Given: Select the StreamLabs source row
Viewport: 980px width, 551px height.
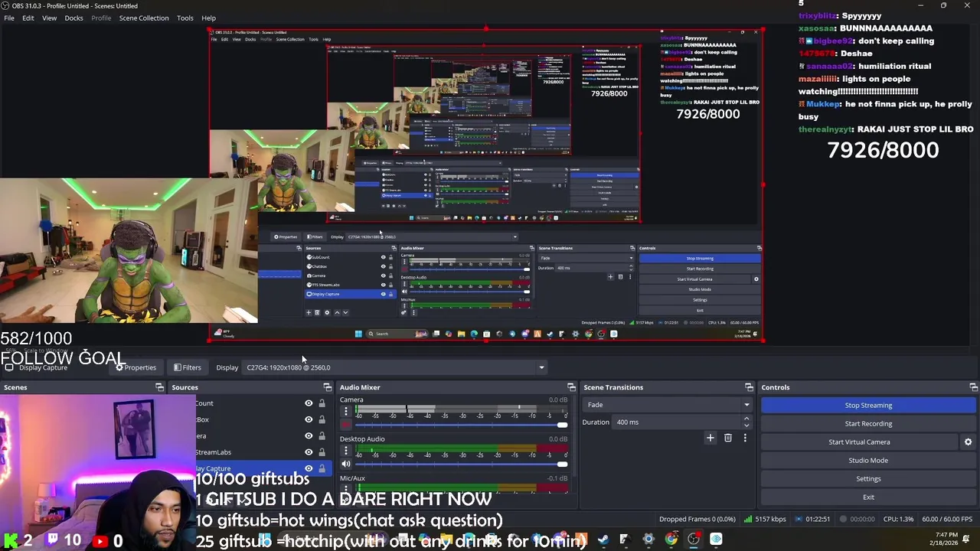Looking at the screenshot, I should [x=265, y=452].
